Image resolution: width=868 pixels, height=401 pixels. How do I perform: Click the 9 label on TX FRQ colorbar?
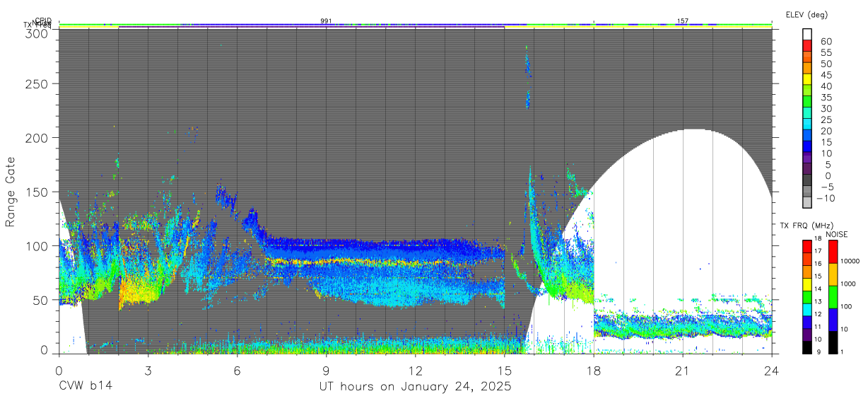[820, 351]
